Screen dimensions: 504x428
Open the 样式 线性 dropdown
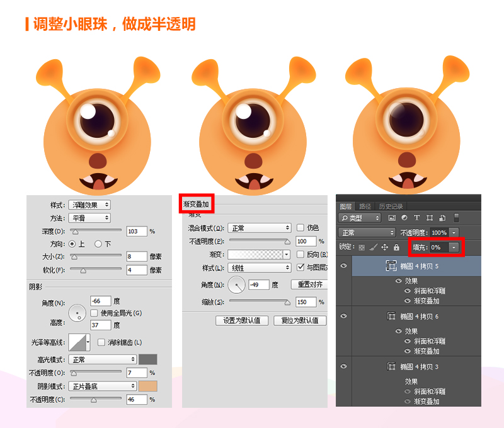(x=260, y=267)
